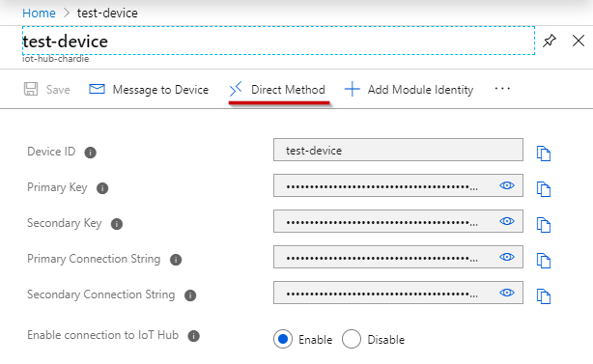
Task: Show info for Enable connection to IoT Hub
Action: pos(193,336)
